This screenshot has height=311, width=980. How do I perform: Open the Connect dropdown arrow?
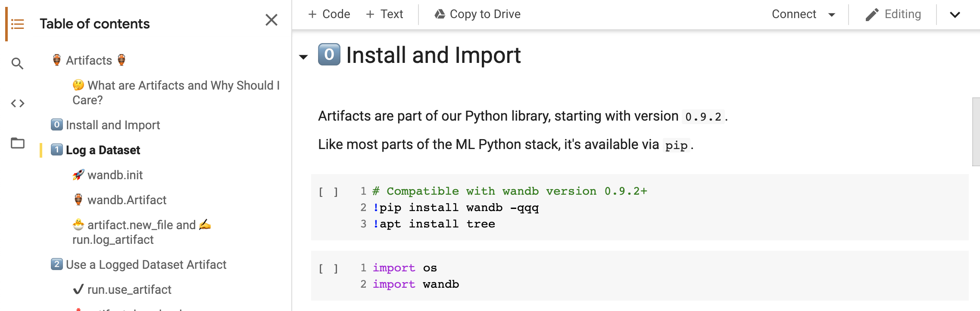[x=832, y=15]
